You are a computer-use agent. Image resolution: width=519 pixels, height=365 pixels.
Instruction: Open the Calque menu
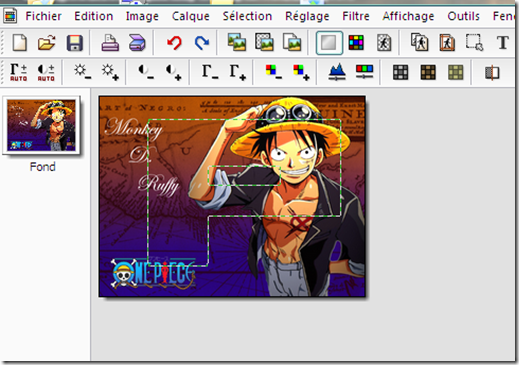click(x=190, y=16)
